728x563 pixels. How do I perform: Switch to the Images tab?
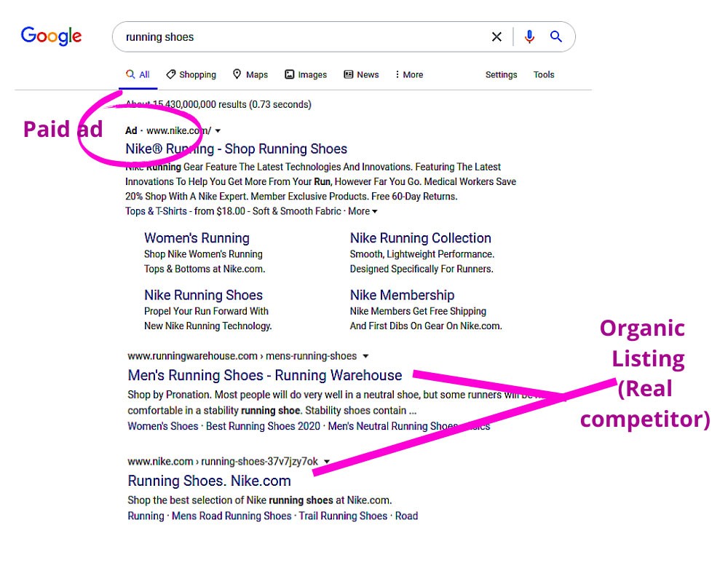point(306,74)
